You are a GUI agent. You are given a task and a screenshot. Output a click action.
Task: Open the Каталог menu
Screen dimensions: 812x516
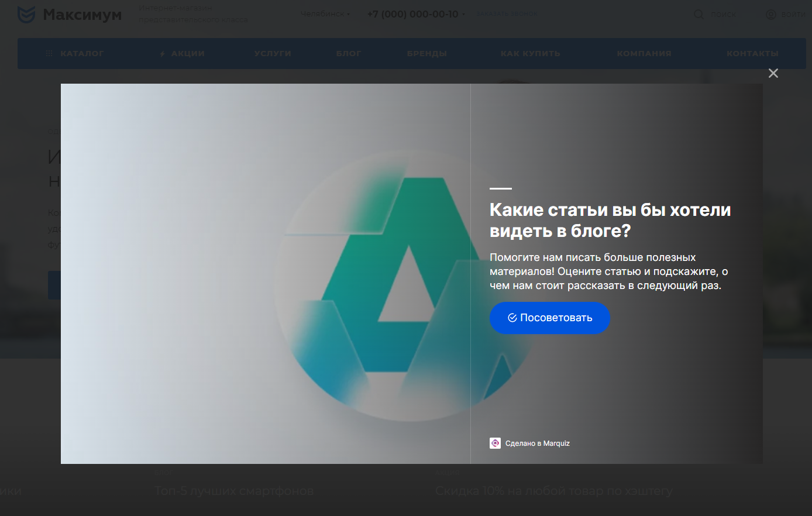(75, 53)
